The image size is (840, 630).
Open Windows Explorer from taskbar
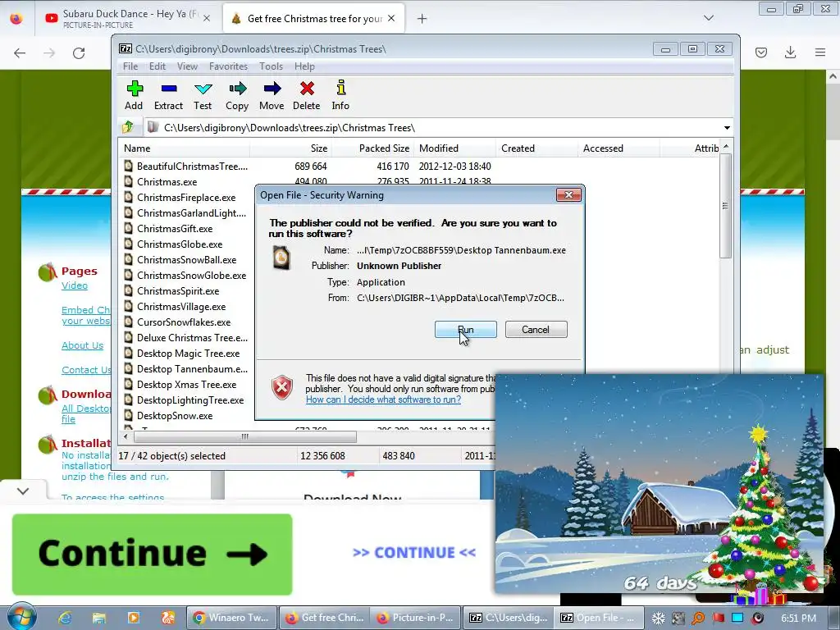[x=99, y=618]
